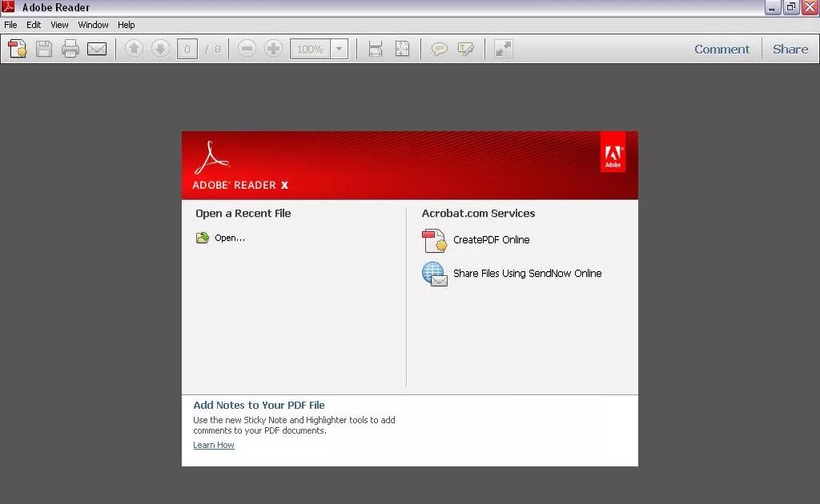Select the Sticky Note tool icon
The width and height of the screenshot is (820, 504).
[x=440, y=49]
